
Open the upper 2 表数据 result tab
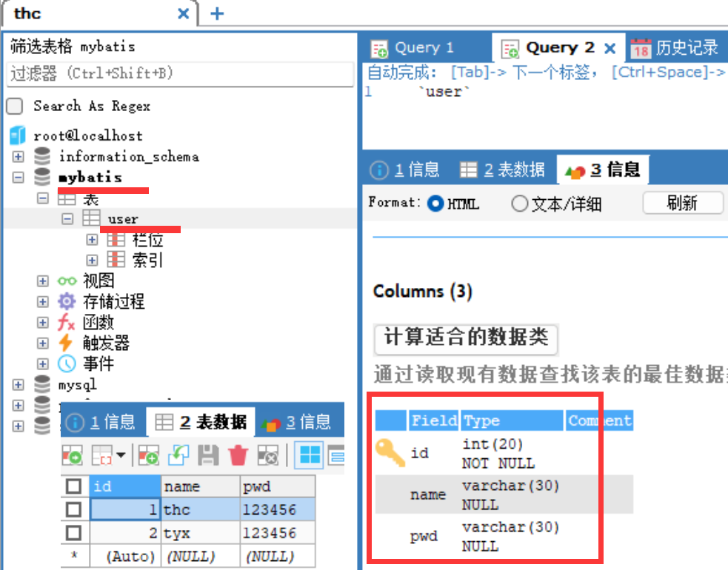click(502, 170)
